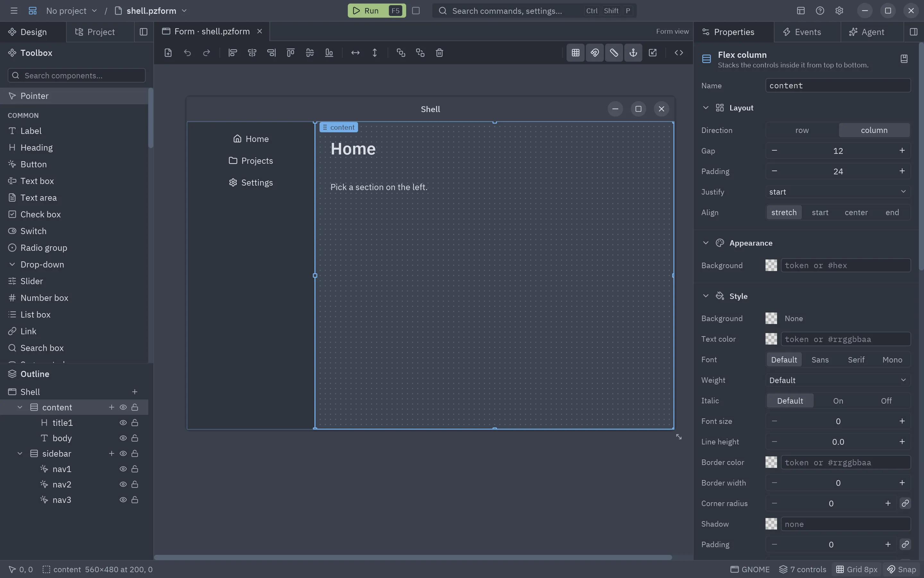Click the bring-to-front layering icon
This screenshot has height=578, width=924.
(401, 53)
